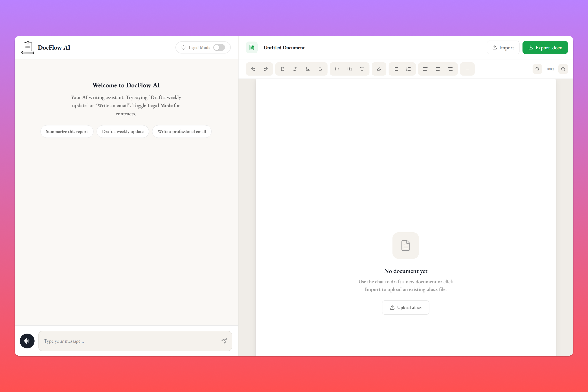The height and width of the screenshot is (392, 588).
Task: Apply italic formatting
Action: tap(295, 69)
